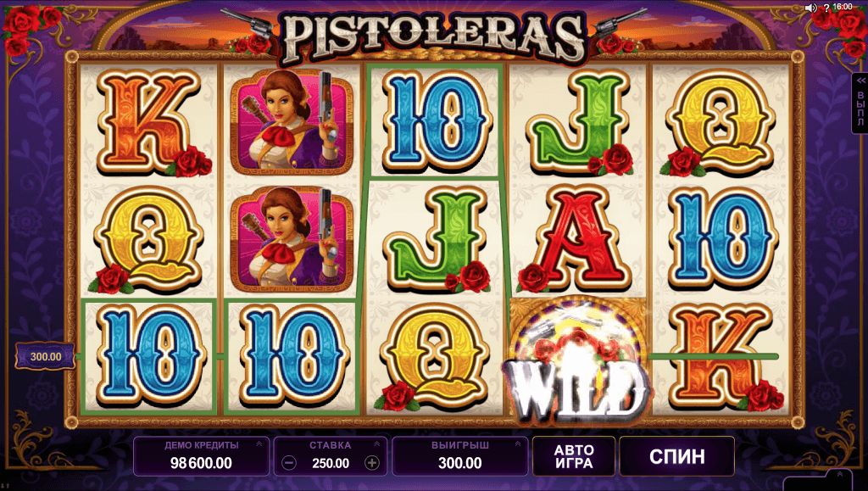Expand the Выпл paytable side tab
868x491 pixels.
point(860,103)
